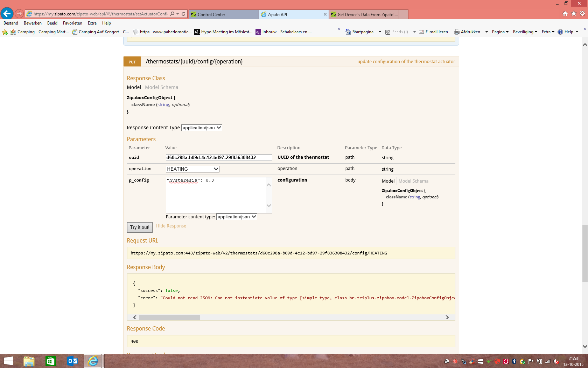Switch to the Control Center tab

pos(224,14)
